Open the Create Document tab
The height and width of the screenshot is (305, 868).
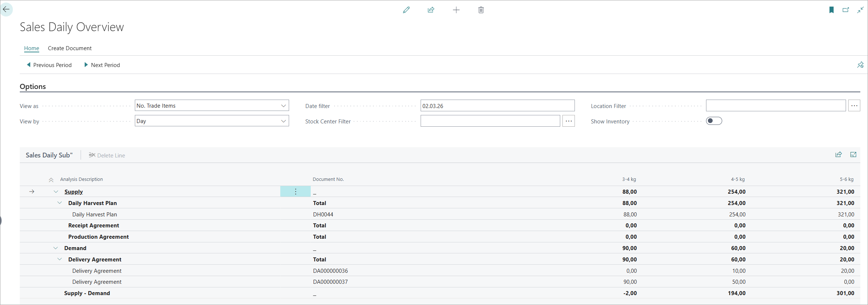click(x=70, y=48)
